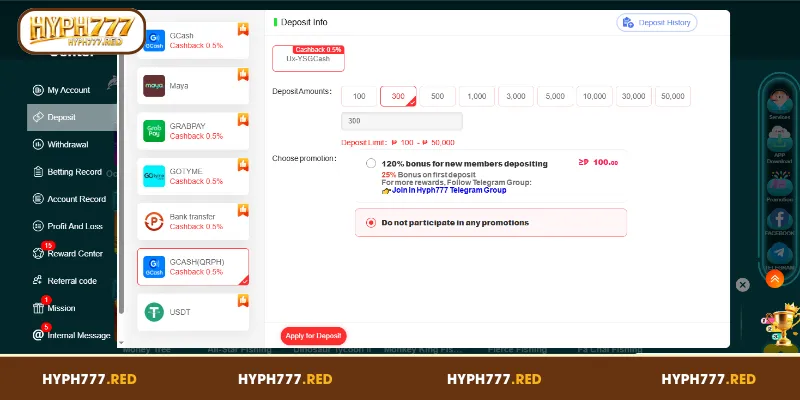Choose the 3,000 deposit amount
Image resolution: width=800 pixels, height=400 pixels.
(x=516, y=96)
